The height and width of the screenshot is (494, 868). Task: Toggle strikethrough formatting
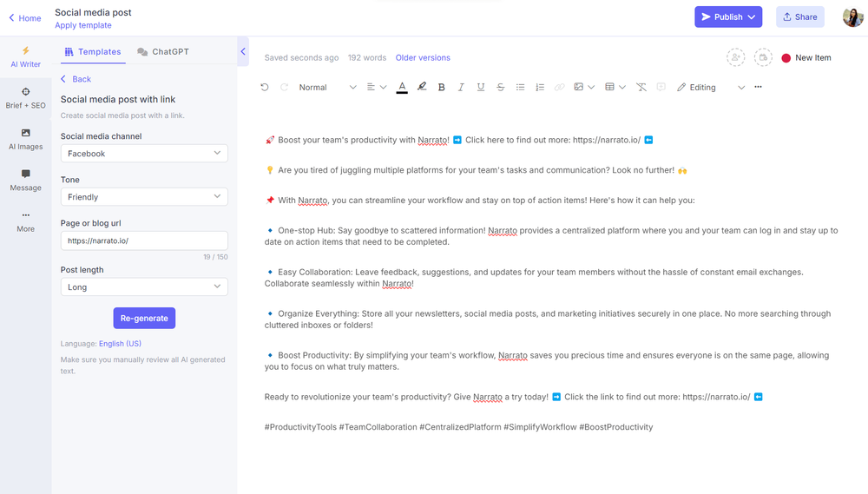click(x=501, y=87)
